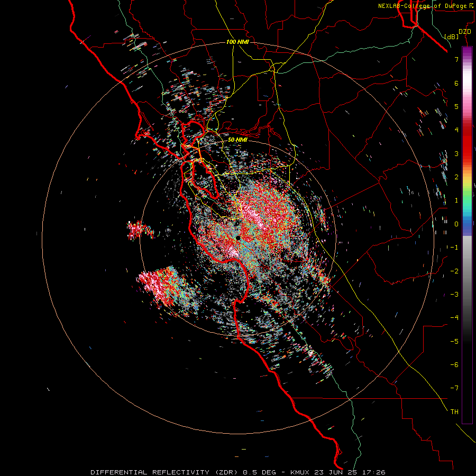Select the -6 dB scale label

pyautogui.click(x=454, y=365)
